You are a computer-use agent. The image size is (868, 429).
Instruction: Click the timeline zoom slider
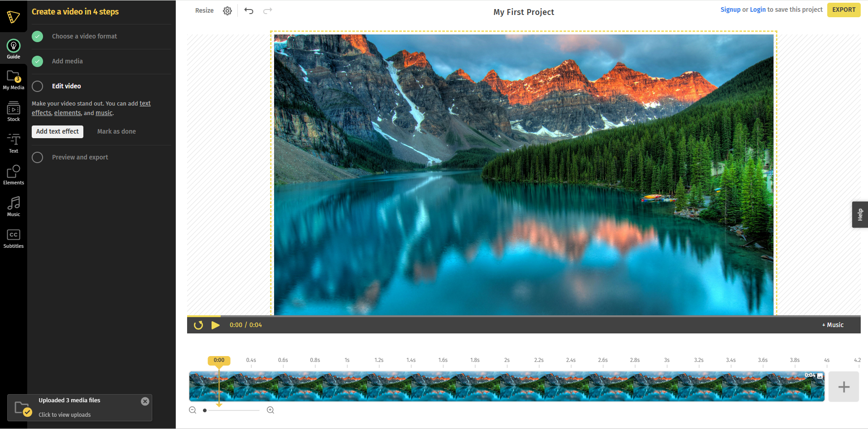click(204, 410)
